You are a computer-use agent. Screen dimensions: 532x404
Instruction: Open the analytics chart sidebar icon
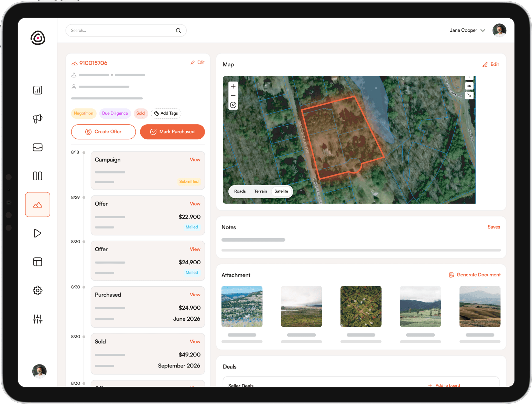[x=37, y=90]
